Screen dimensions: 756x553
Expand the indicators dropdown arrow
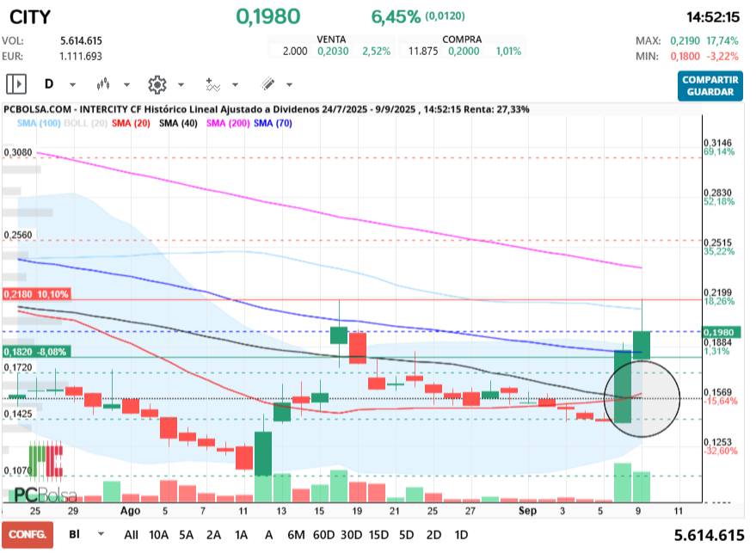236,85
